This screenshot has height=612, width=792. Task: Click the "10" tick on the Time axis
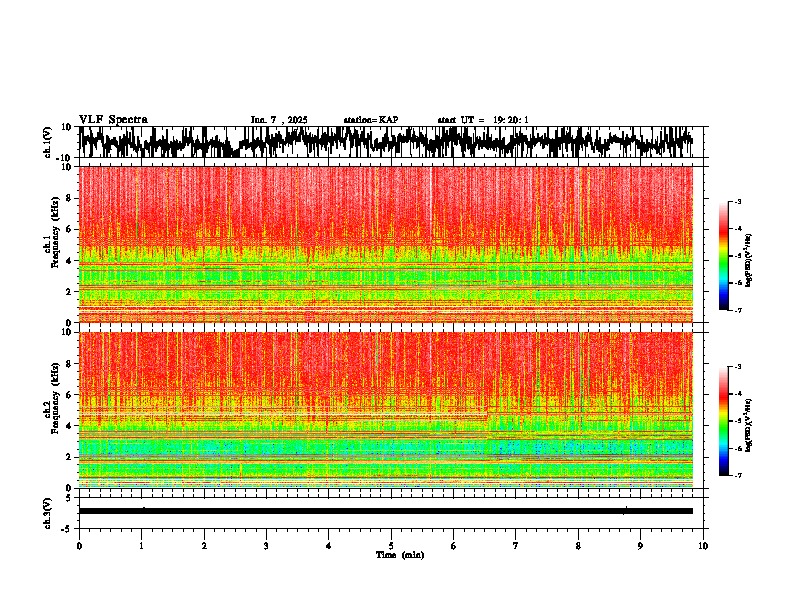[703, 546]
